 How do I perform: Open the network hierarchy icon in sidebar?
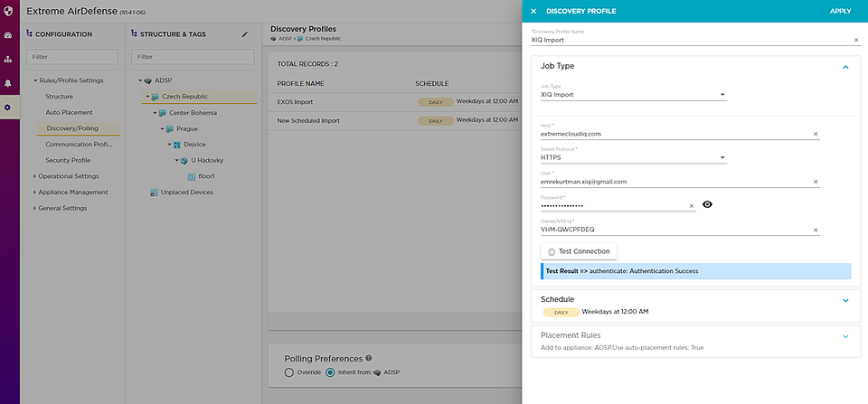(8, 60)
